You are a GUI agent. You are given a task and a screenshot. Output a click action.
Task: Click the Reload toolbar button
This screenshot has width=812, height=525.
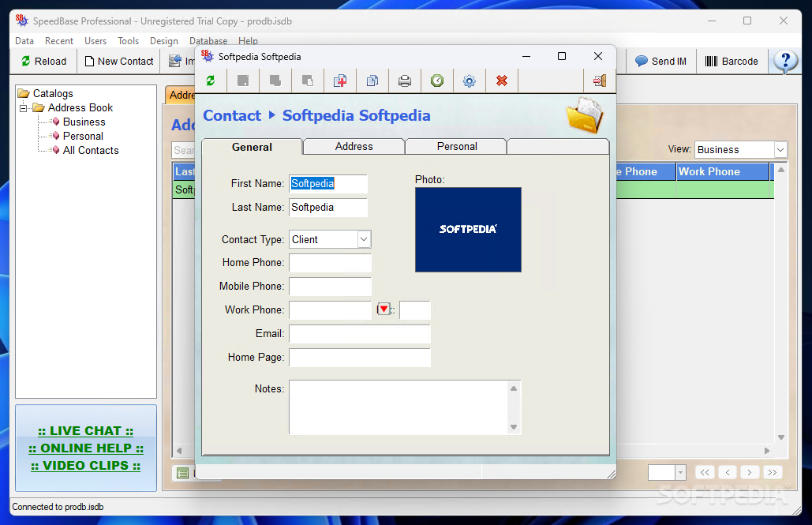coord(44,61)
